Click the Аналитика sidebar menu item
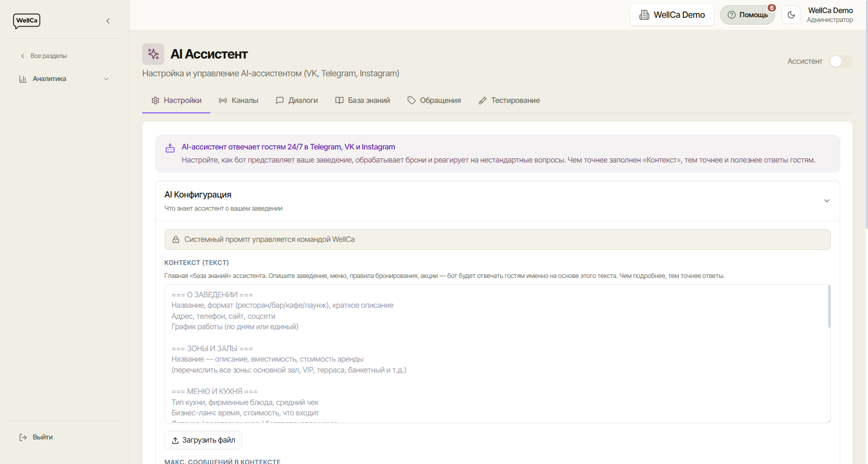Screen dimensions: 868x464 tap(64, 79)
